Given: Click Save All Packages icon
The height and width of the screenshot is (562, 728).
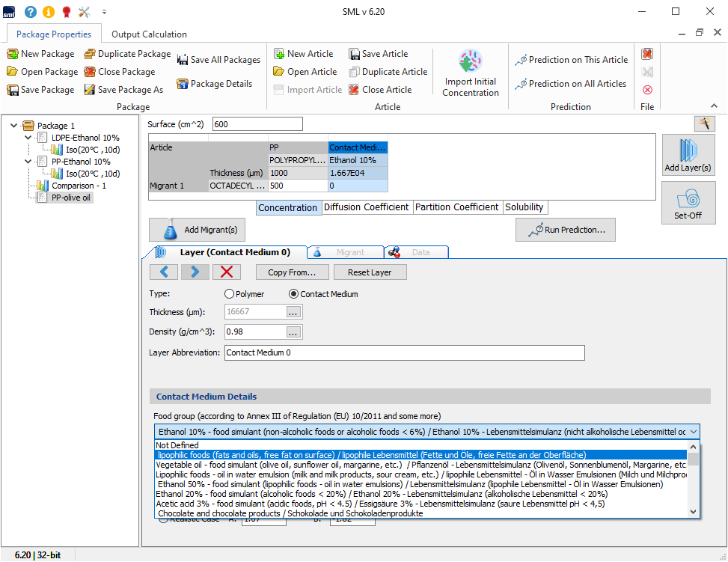Looking at the screenshot, I should point(183,60).
